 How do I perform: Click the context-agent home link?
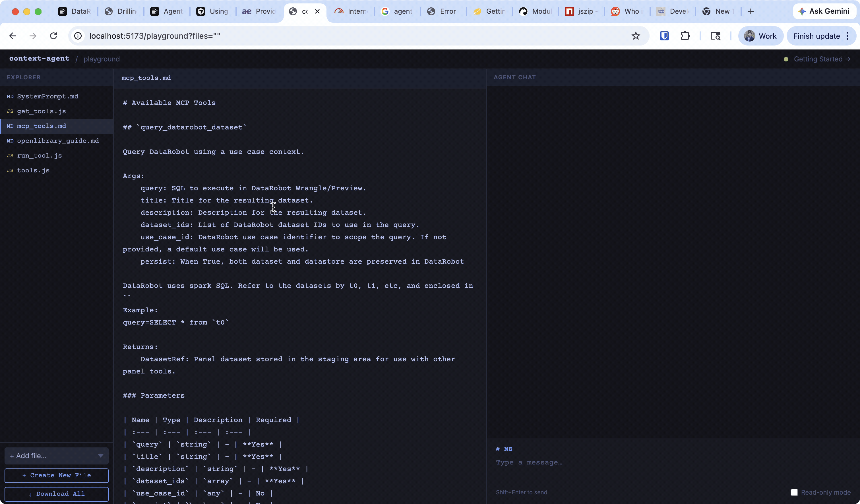[x=39, y=59]
